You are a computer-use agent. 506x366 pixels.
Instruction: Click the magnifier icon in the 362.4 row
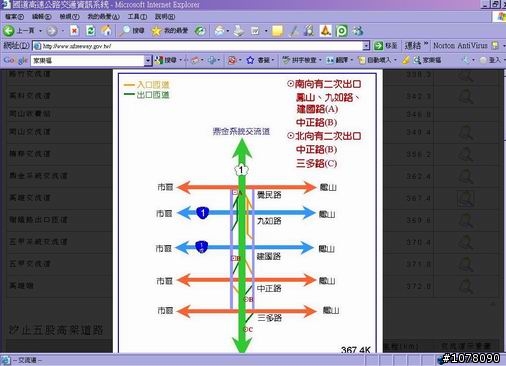click(466, 176)
